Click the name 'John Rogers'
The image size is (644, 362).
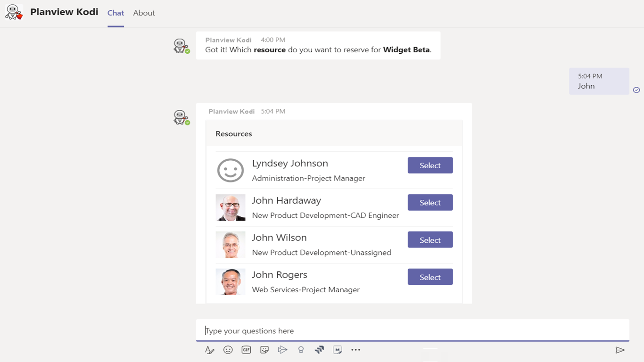click(x=280, y=275)
